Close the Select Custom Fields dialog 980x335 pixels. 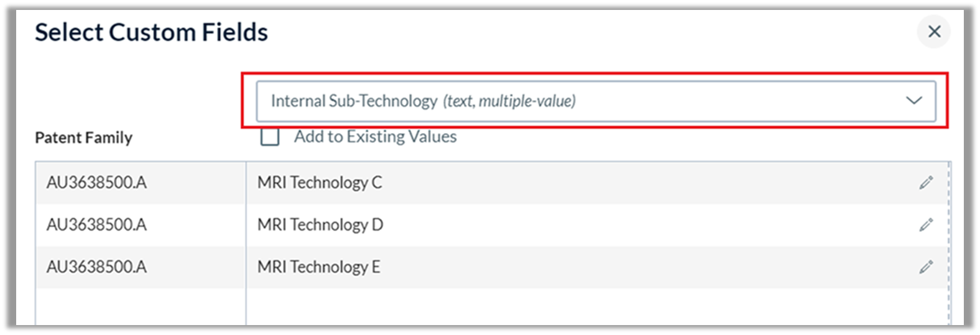click(x=933, y=32)
